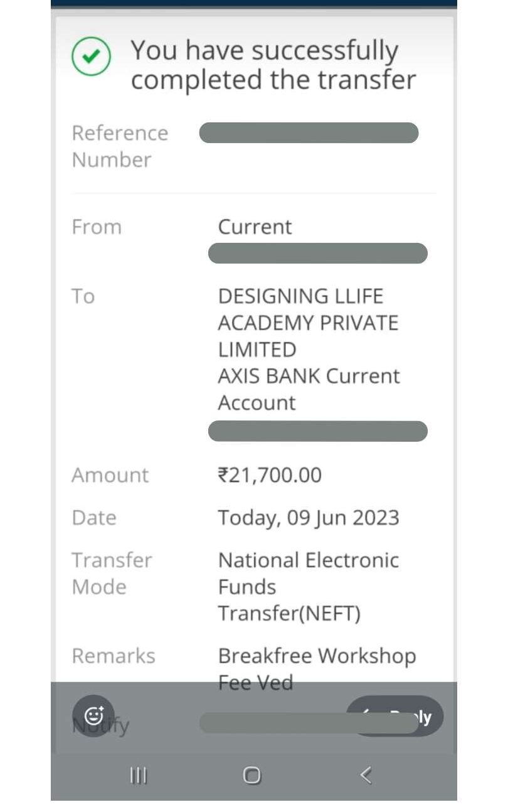Select the redacted From account number
This screenshot has height=812, width=508.
point(317,254)
